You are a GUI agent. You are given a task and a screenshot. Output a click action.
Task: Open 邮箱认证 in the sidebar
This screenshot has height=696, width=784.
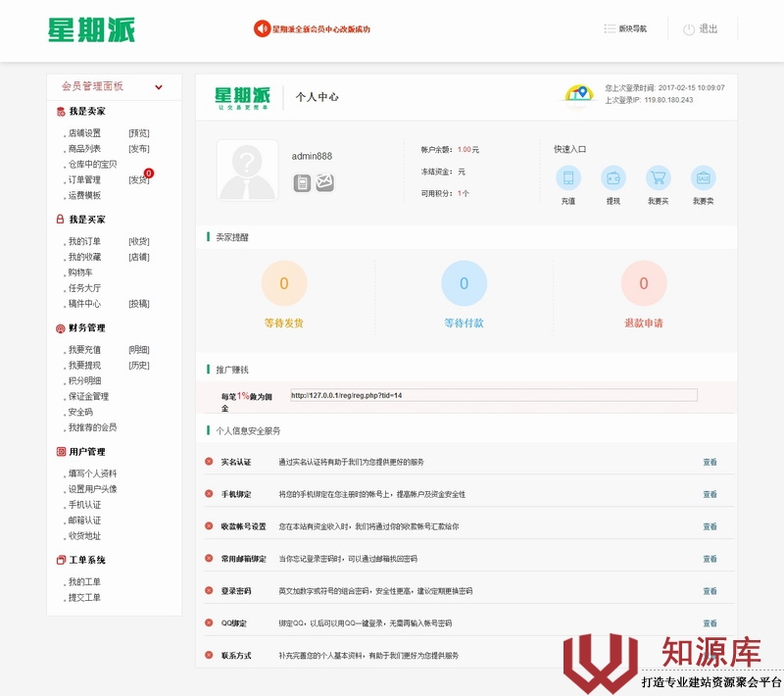(84, 520)
